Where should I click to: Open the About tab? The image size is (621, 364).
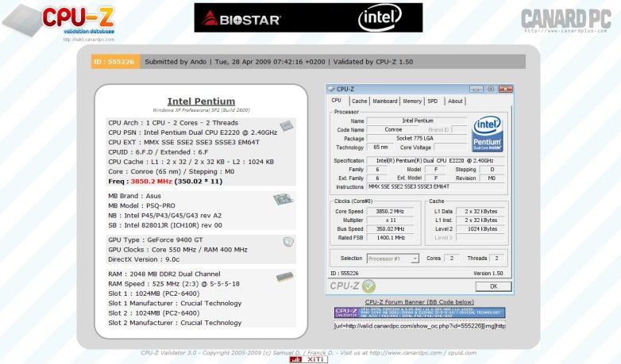click(x=455, y=101)
